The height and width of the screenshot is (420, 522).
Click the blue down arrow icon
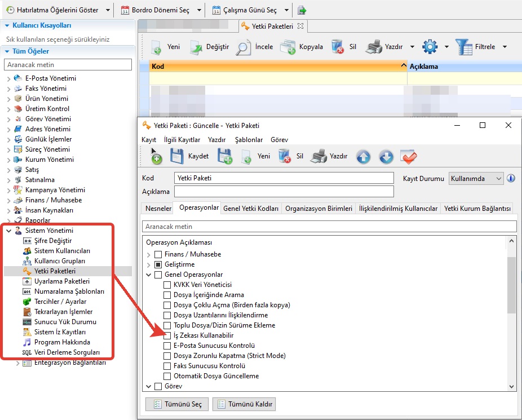386,156
